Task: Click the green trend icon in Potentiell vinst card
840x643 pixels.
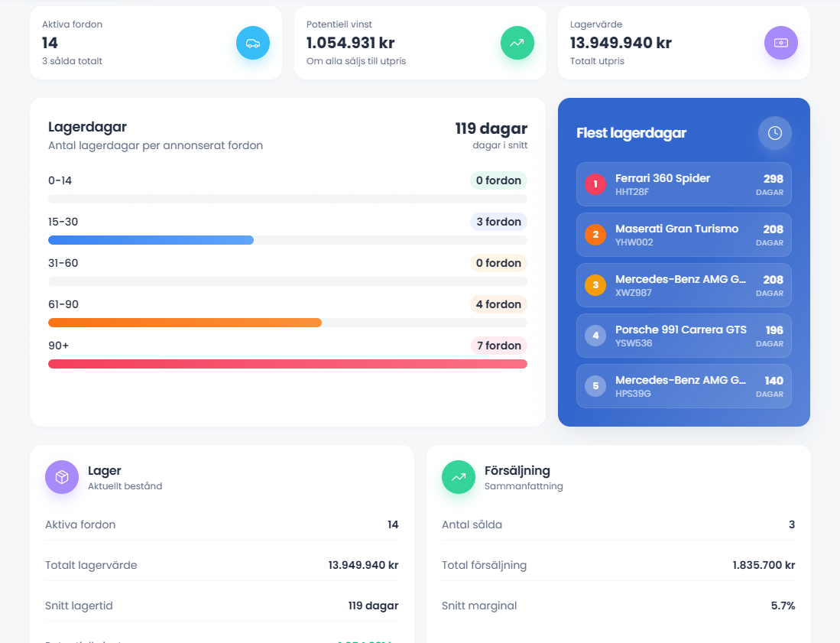Action: (x=517, y=43)
